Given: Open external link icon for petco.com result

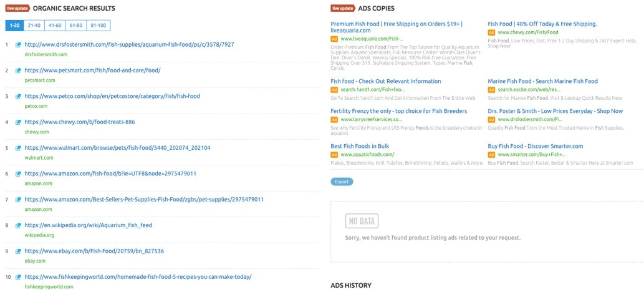Looking at the screenshot, I should pyautogui.click(x=18, y=96).
